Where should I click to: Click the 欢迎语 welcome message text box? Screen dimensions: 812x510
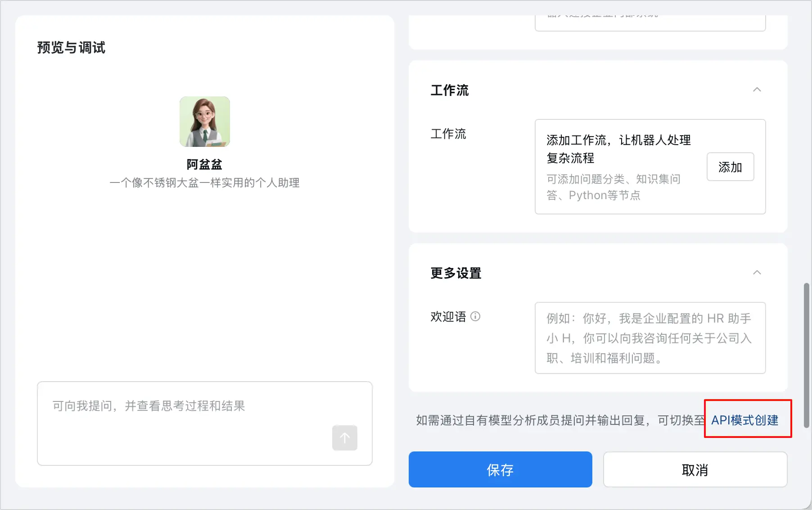pyautogui.click(x=650, y=338)
